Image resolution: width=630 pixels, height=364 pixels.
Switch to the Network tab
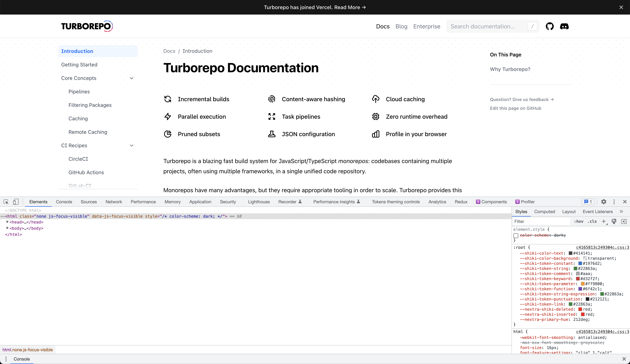114,202
